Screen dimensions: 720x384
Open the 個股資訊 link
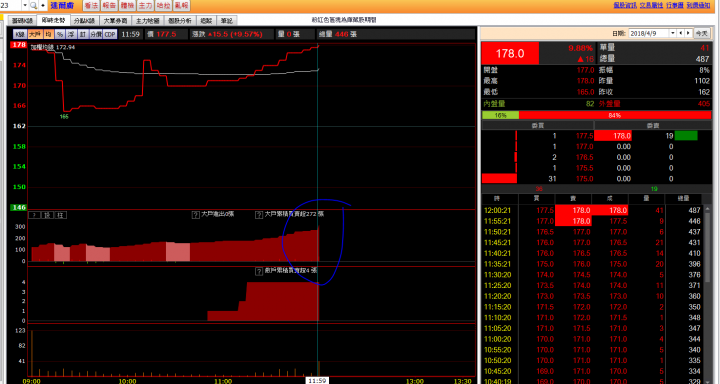[x=625, y=5]
